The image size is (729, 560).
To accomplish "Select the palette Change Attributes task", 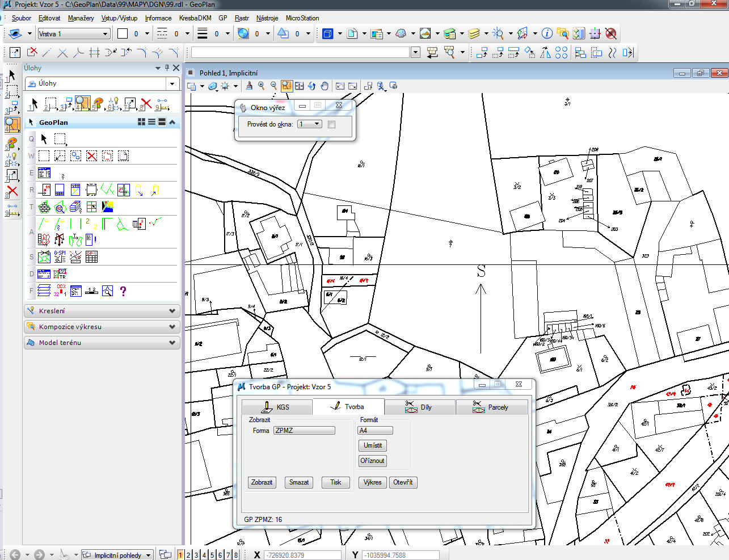I will pos(98,104).
